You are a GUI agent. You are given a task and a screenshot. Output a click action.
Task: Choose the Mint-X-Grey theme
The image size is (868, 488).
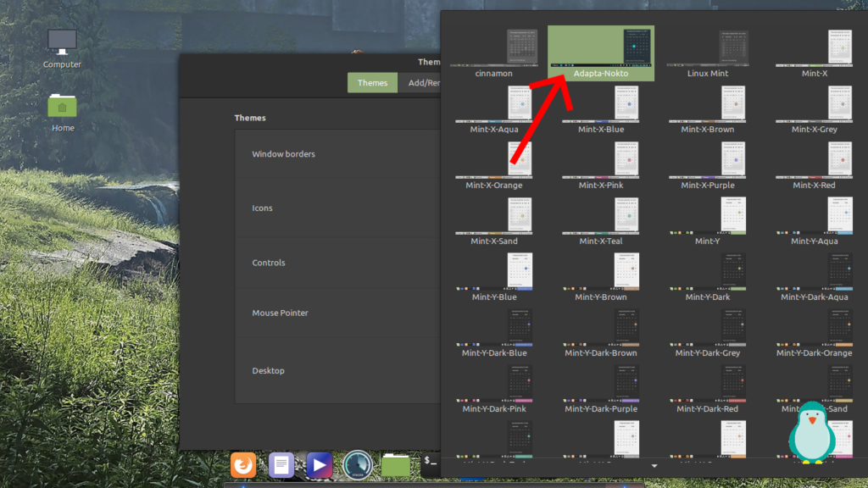(815, 109)
